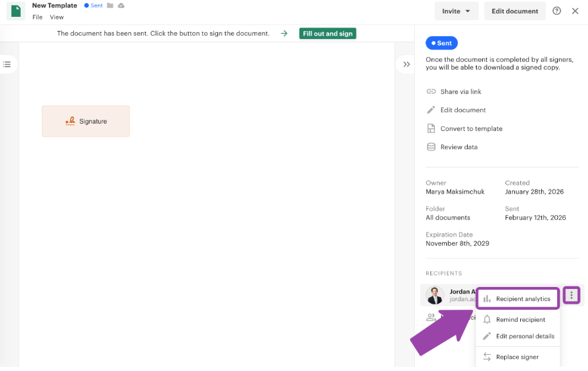Select Recipient analytics from the menu
This screenshot has width=588, height=371.
[518, 299]
